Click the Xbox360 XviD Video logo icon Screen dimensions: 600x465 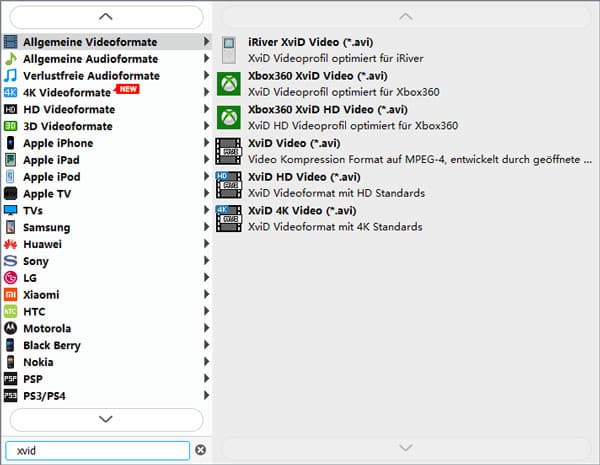(229, 84)
